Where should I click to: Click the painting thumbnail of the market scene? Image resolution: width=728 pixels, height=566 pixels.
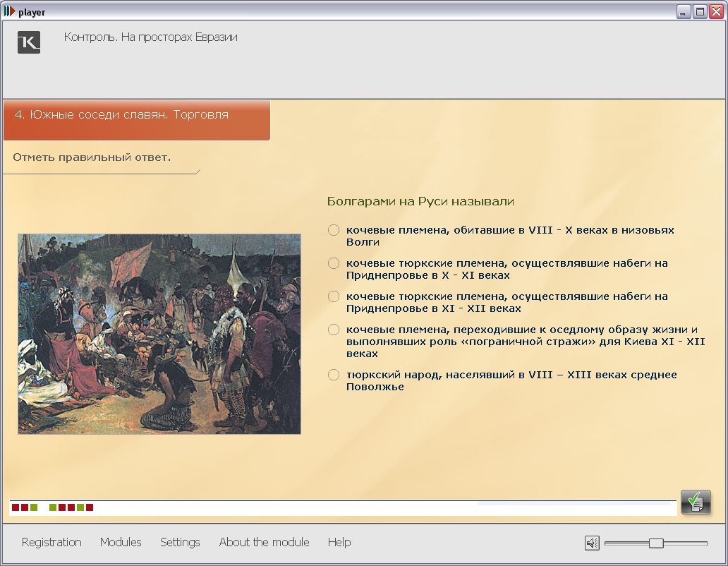click(x=159, y=334)
